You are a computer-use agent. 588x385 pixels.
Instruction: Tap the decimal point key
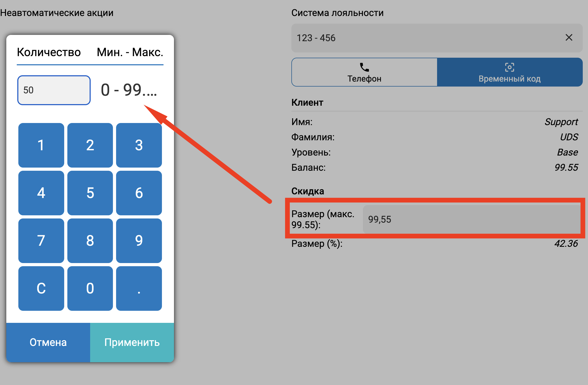click(x=139, y=288)
